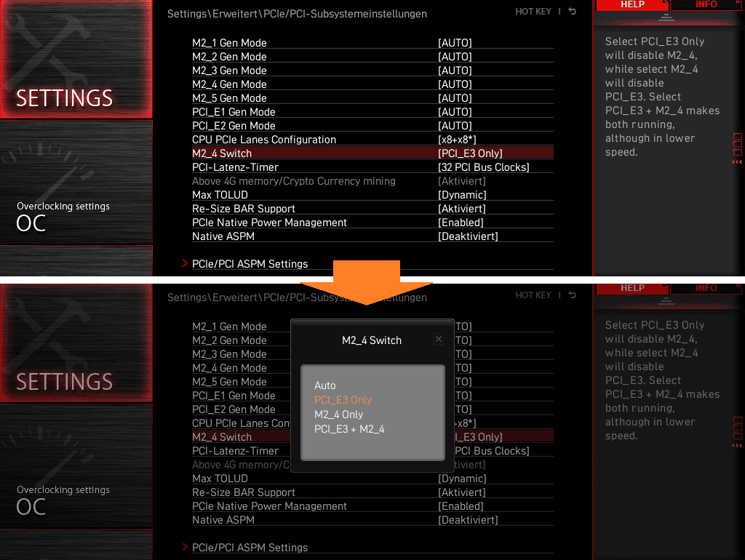
Task: Open M2_2 Gen Mode [AUTO] value in upper screen
Action: point(455,57)
